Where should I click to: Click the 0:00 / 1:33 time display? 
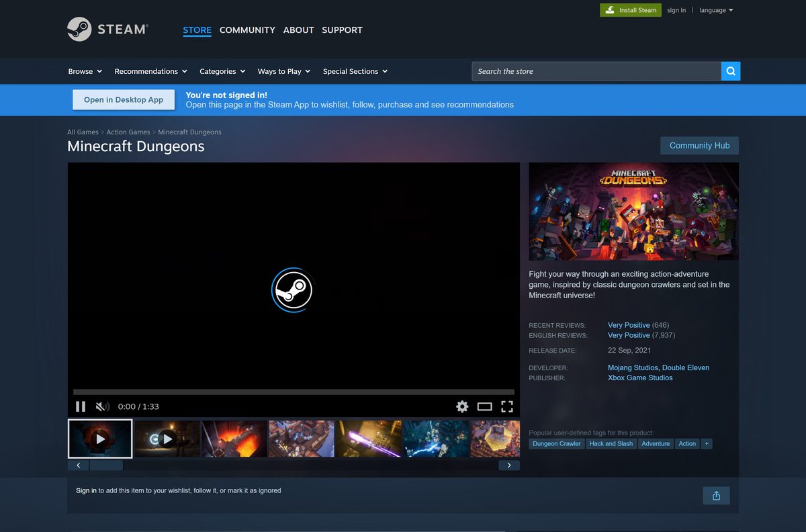138,406
